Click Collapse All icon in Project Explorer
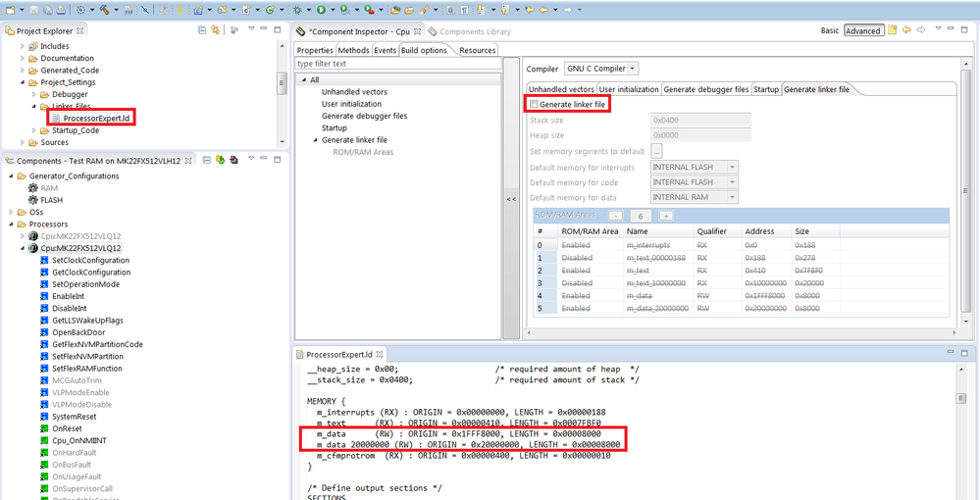The image size is (980, 500). tap(202, 30)
